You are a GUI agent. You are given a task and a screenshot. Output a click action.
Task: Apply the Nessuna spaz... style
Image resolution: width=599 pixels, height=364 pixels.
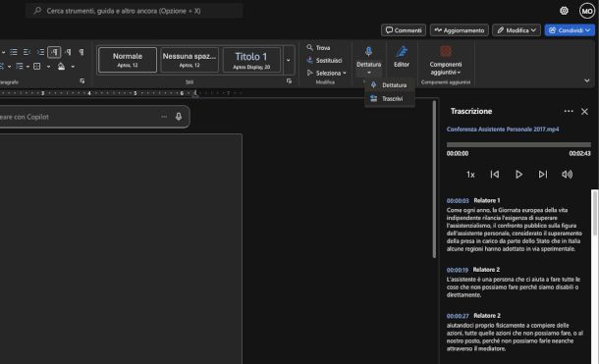click(x=190, y=60)
